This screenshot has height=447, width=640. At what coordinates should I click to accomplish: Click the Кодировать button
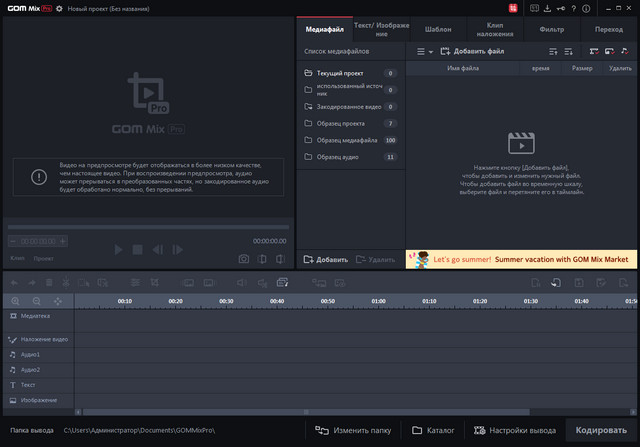coord(601,430)
